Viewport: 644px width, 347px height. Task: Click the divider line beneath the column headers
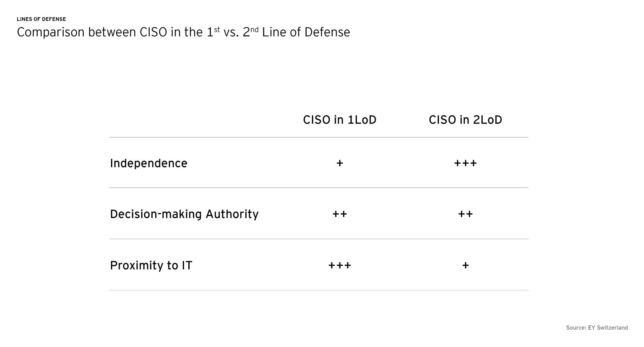click(x=319, y=137)
